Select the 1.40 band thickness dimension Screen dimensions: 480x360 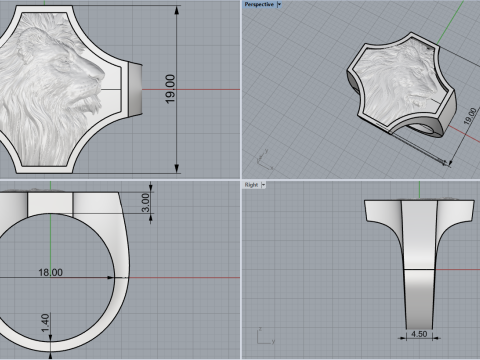(x=45, y=323)
